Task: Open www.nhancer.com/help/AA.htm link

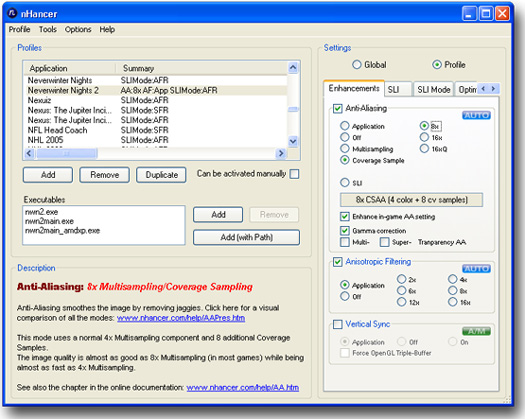Action: 243,388
